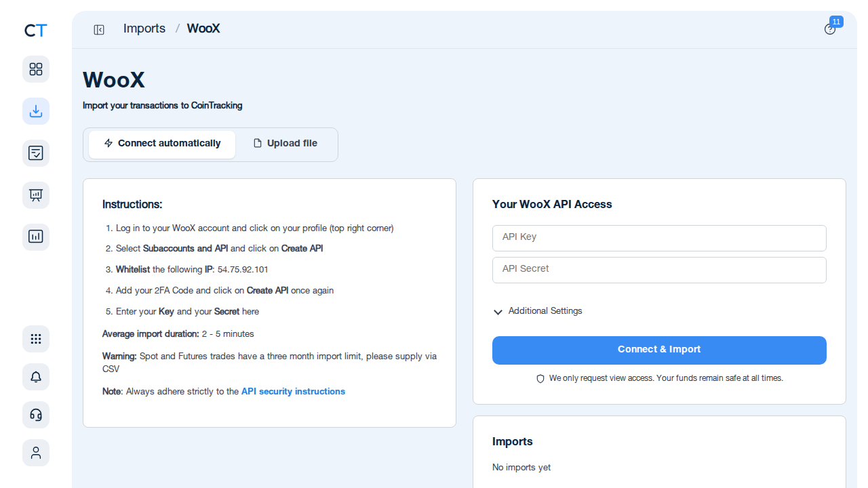Screen dimensions: 868x488
Task: Click the Imports section heading
Action: click(x=513, y=442)
